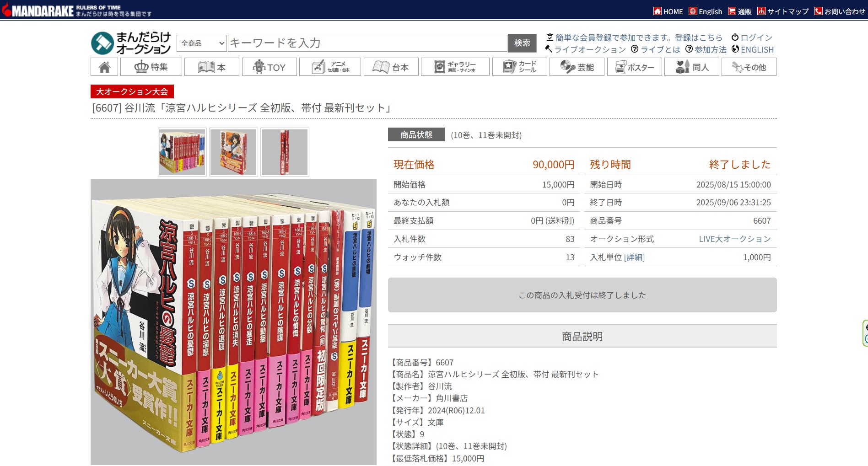Click the 入札受付は終了しました disabled button
This screenshot has width=868, height=466.
(582, 295)
